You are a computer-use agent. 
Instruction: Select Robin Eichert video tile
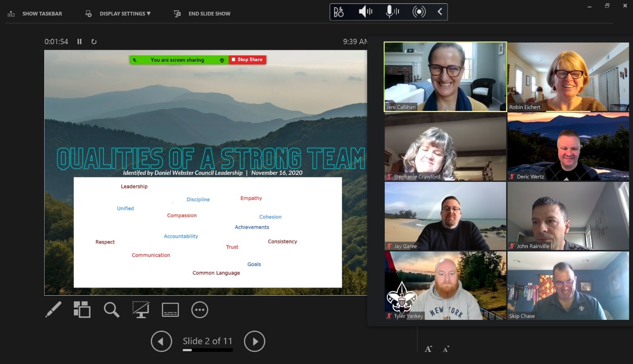[x=568, y=77]
